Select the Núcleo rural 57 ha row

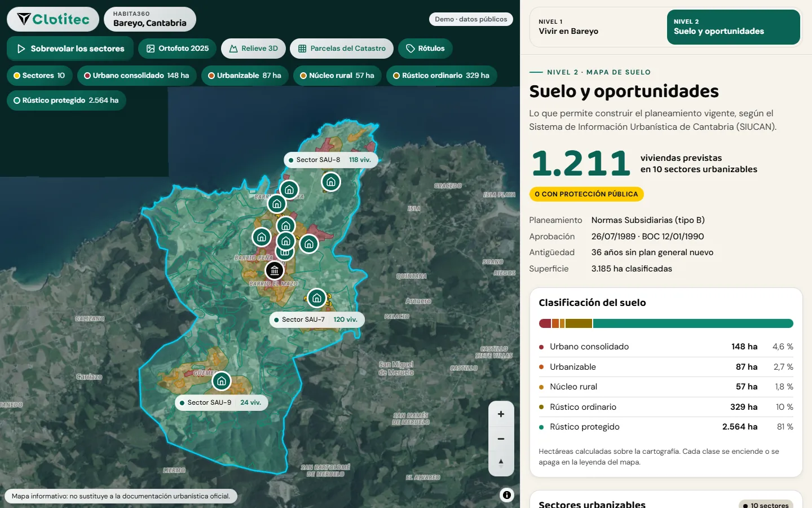(666, 387)
